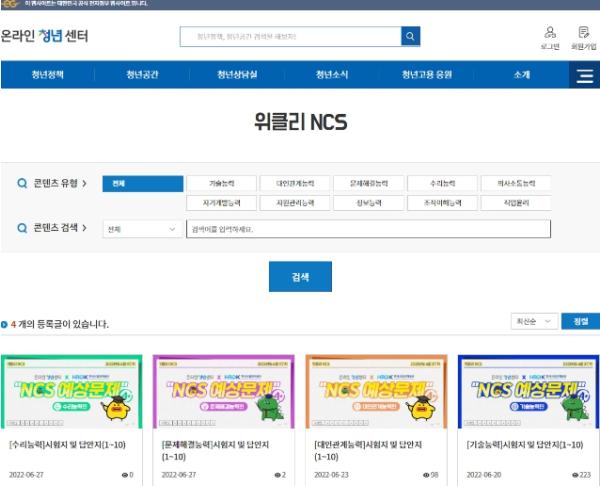
Task: Open the hamburger full menu icon
Action: click(x=584, y=76)
